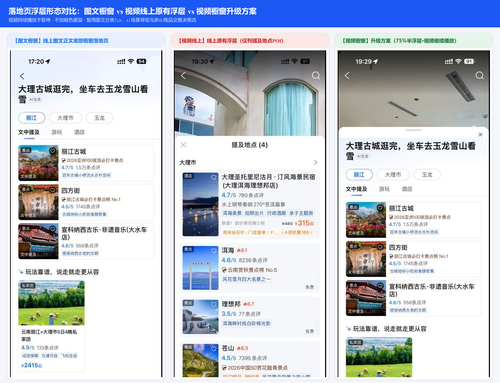
Task: Tap search icon in right video screen
Action: pyautogui.click(x=480, y=76)
